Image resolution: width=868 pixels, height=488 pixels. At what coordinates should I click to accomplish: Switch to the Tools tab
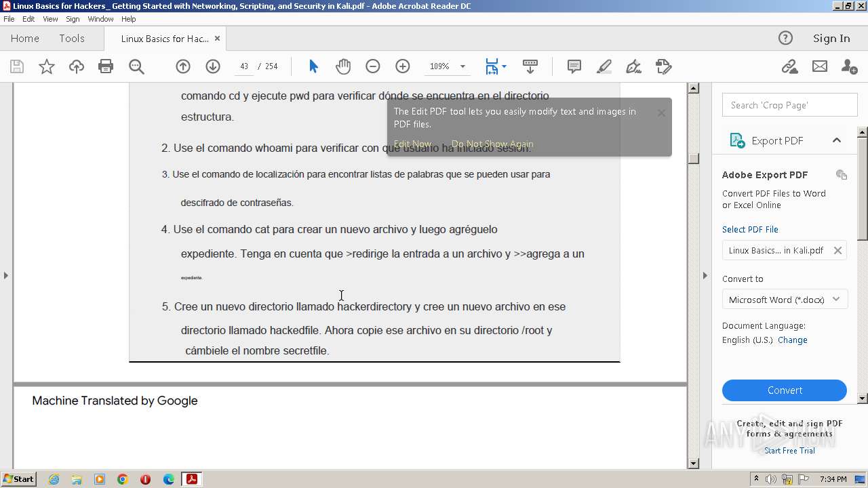click(x=71, y=39)
